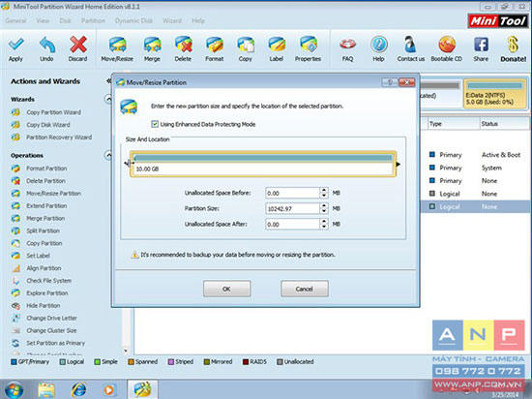Viewport: 532px width, 399px height.
Task: Click the dialog help question button
Action: pyautogui.click(x=390, y=82)
